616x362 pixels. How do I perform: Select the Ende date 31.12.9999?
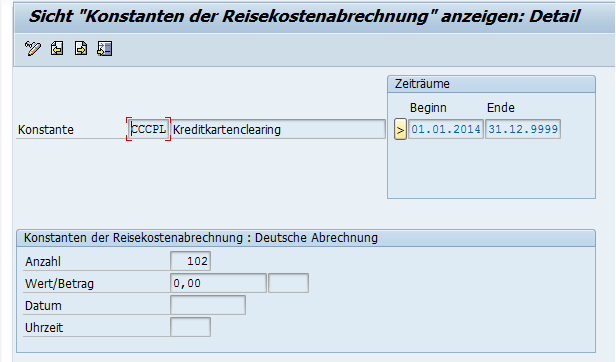point(523,129)
